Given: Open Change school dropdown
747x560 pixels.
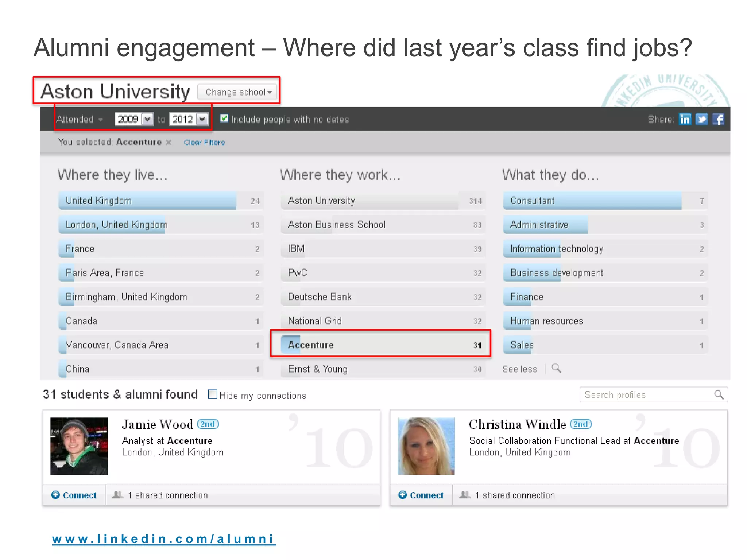Looking at the screenshot, I should coord(238,92).
